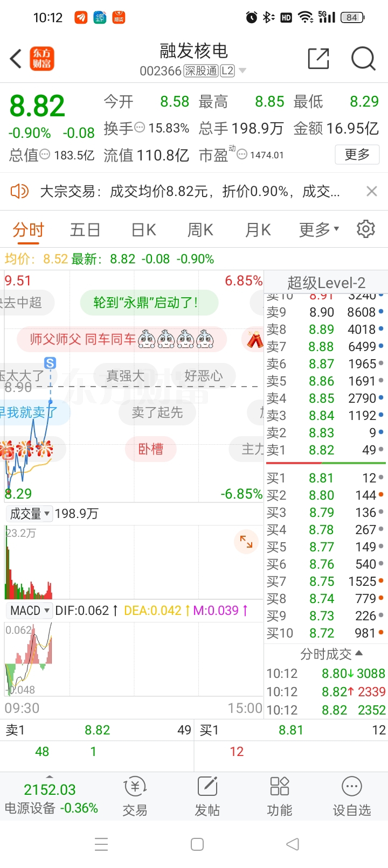Tap the 卖了起先 comment bubble
The height and width of the screenshot is (868, 388).
[x=157, y=412]
